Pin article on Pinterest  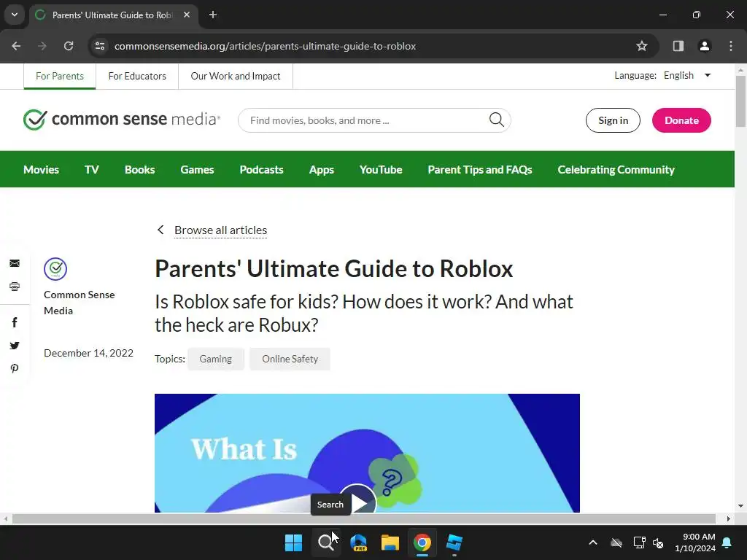[15, 368]
